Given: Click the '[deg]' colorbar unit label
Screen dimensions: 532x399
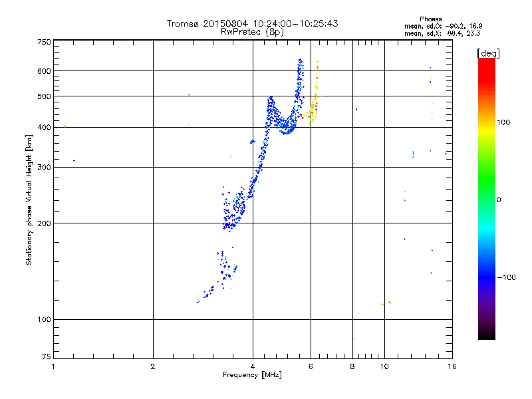Looking at the screenshot, I should (488, 53).
